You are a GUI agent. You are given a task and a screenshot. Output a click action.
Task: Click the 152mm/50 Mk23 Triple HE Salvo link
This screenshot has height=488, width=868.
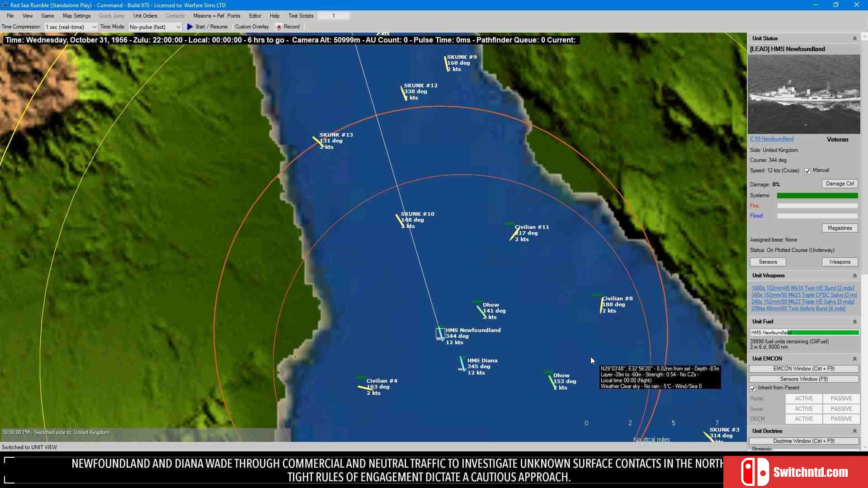tap(802, 302)
